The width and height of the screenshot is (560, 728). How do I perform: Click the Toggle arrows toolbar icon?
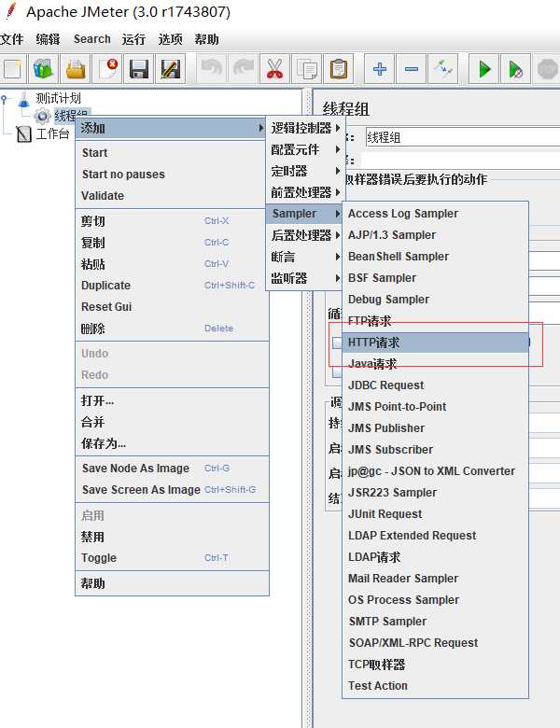[x=443, y=70]
